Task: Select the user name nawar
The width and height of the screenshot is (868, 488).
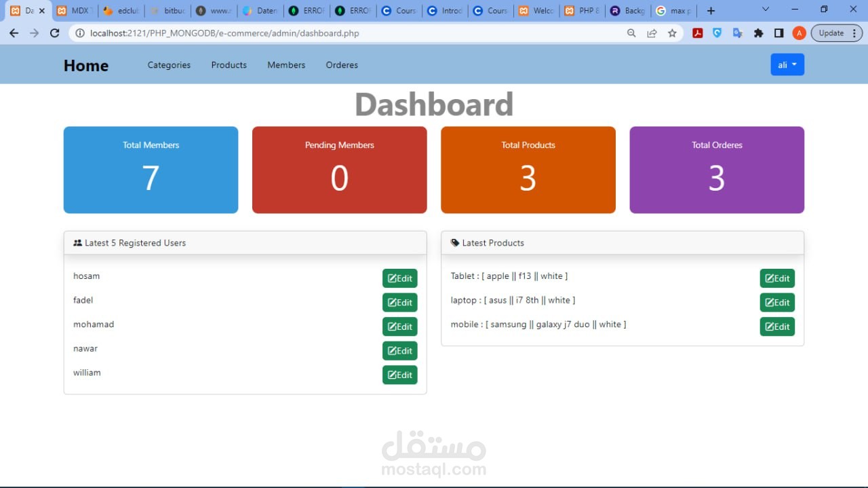Action: click(x=85, y=349)
